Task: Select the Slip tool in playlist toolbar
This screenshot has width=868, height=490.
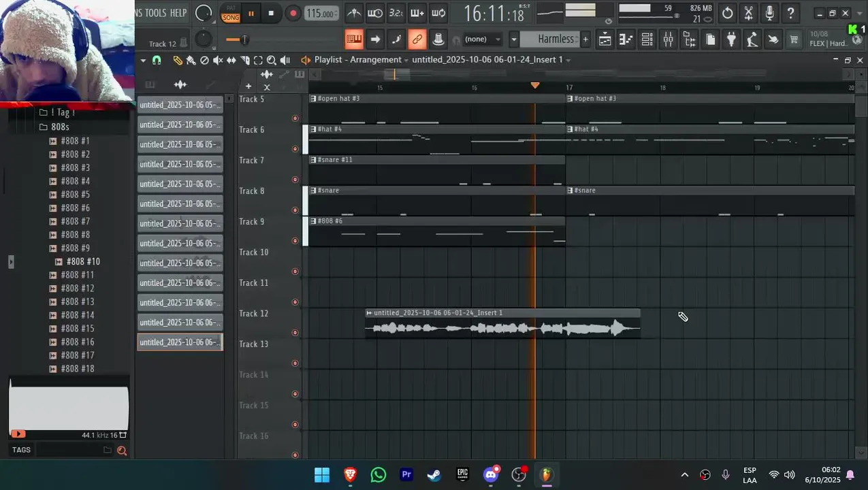Action: (231, 61)
